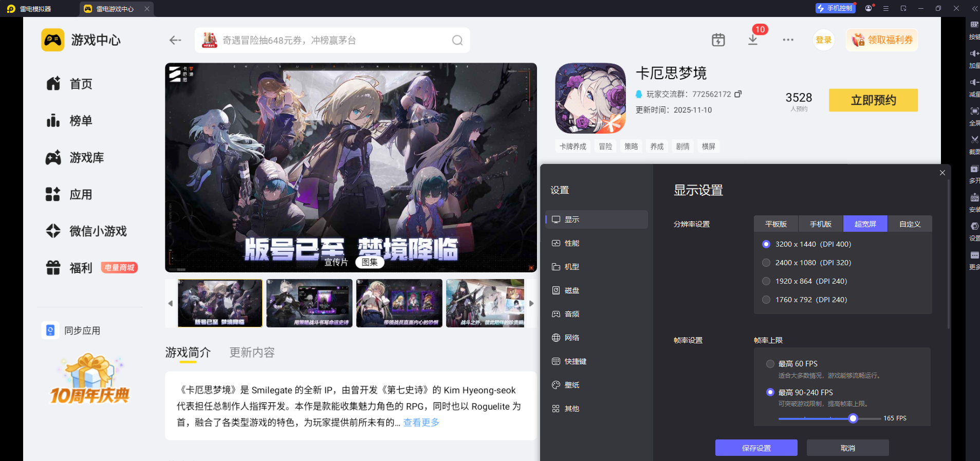Image resolution: width=980 pixels, height=461 pixels.
Task: Open downloads icon with badge 10
Action: tap(753, 40)
